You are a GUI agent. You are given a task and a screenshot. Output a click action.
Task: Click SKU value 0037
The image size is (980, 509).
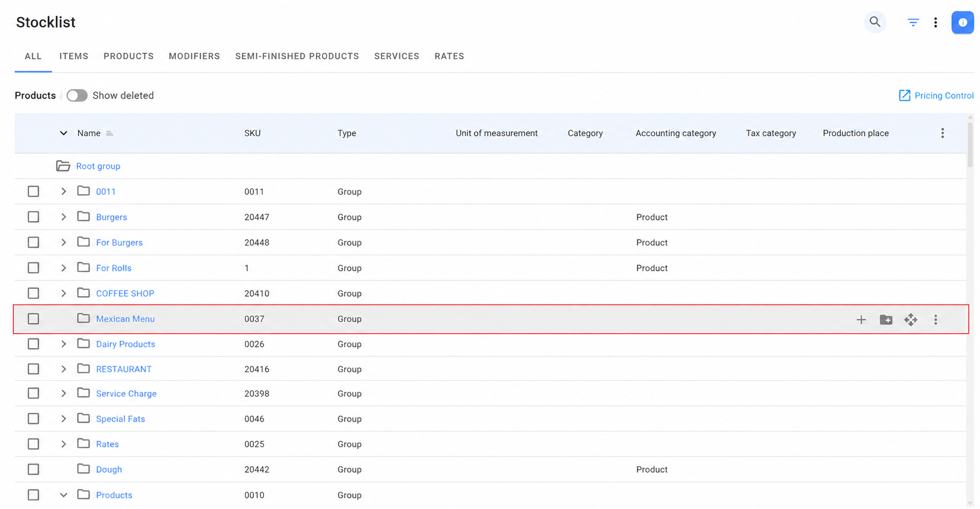(x=254, y=319)
